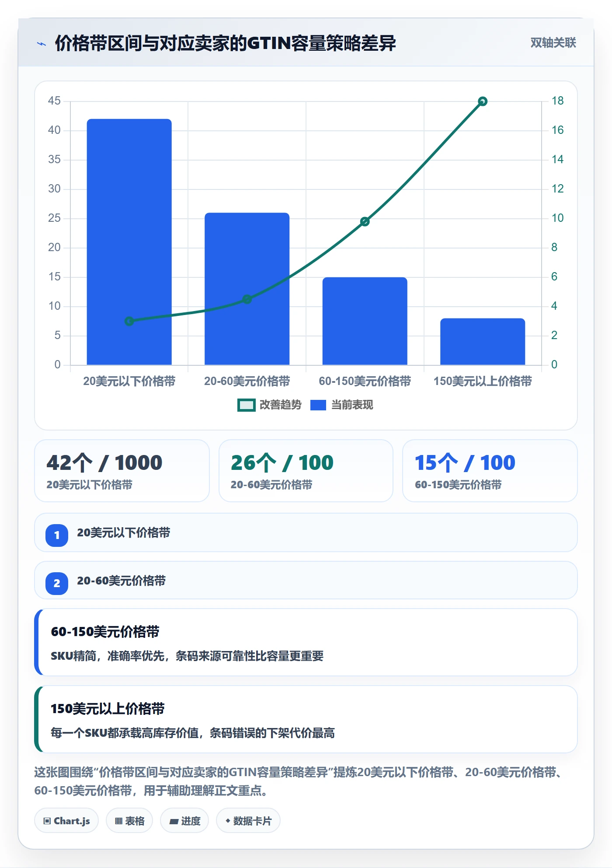
Task: Click the line point on the 20-60美元 bar
Action: point(247,299)
